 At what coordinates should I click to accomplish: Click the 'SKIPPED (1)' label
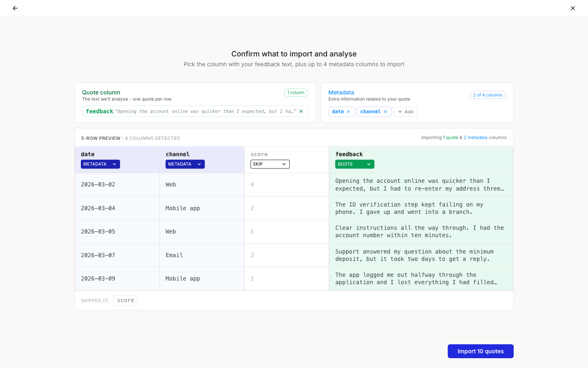pyautogui.click(x=95, y=301)
